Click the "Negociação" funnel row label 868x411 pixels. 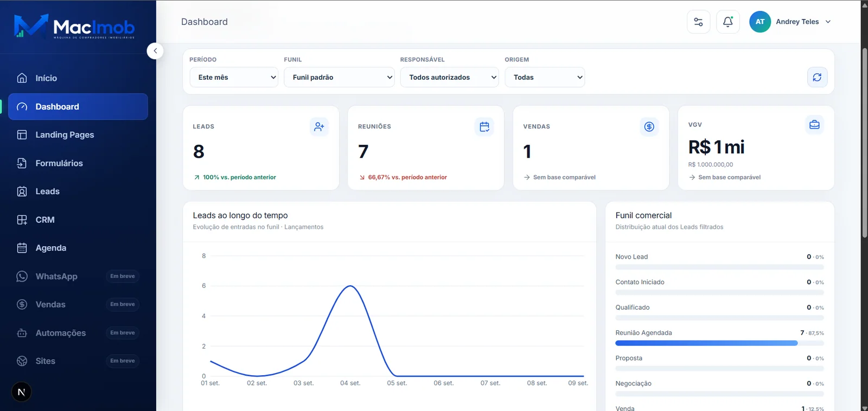(x=633, y=383)
